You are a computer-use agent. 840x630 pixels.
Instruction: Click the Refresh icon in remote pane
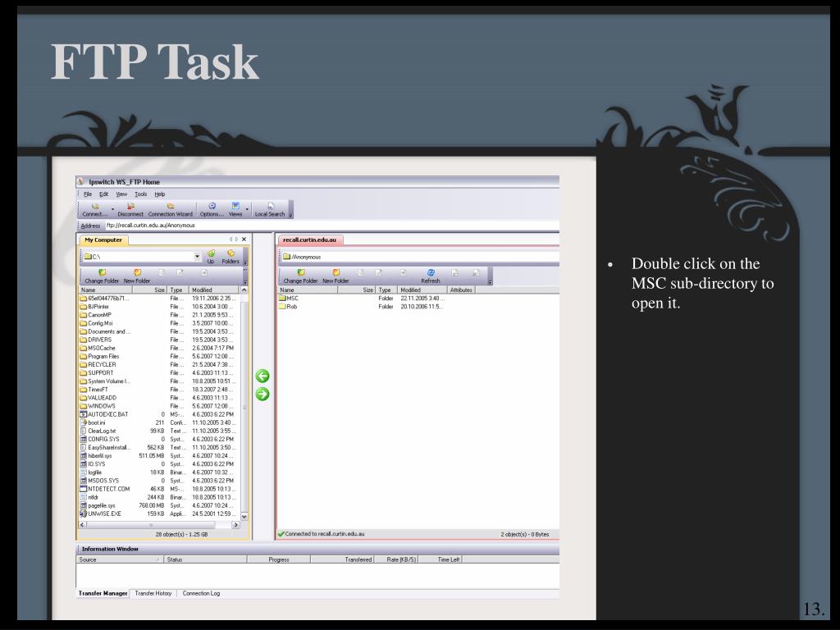coord(430,276)
